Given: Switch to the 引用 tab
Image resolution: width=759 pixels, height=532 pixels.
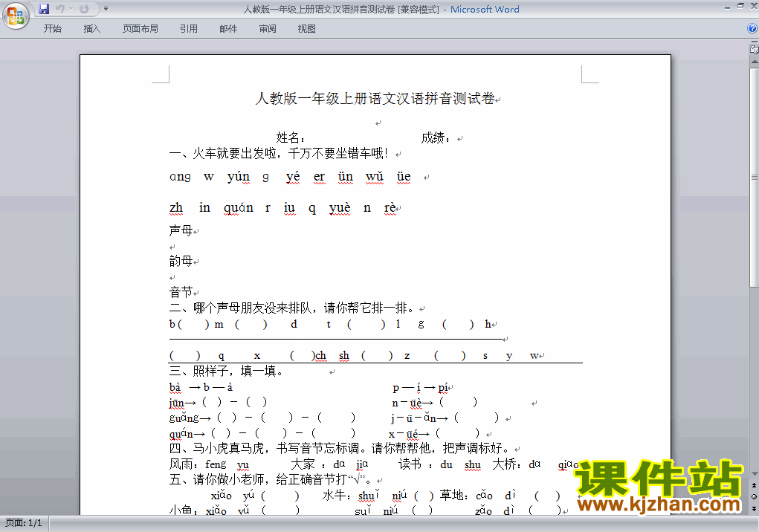Looking at the screenshot, I should [x=189, y=29].
